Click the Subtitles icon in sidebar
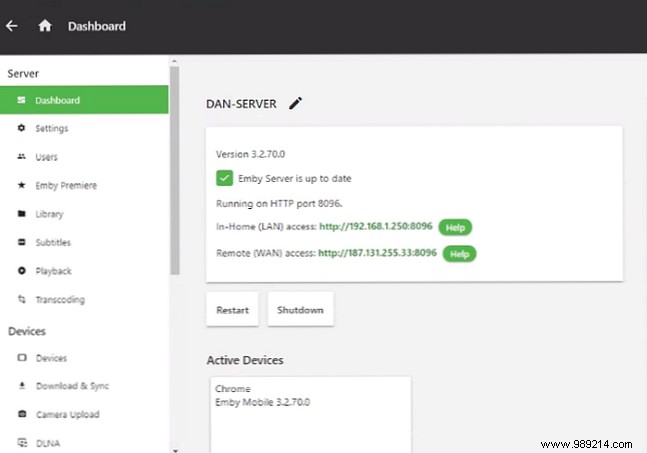 [x=21, y=242]
